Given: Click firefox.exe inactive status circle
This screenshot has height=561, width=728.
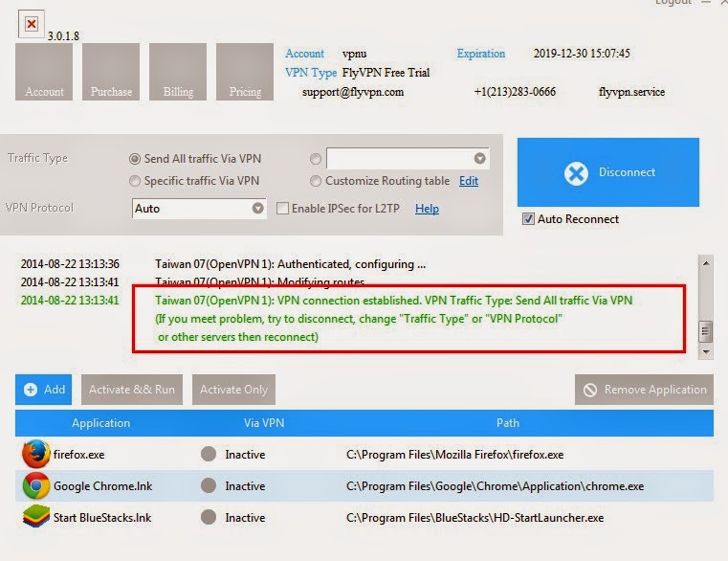Looking at the screenshot, I should (x=209, y=454).
